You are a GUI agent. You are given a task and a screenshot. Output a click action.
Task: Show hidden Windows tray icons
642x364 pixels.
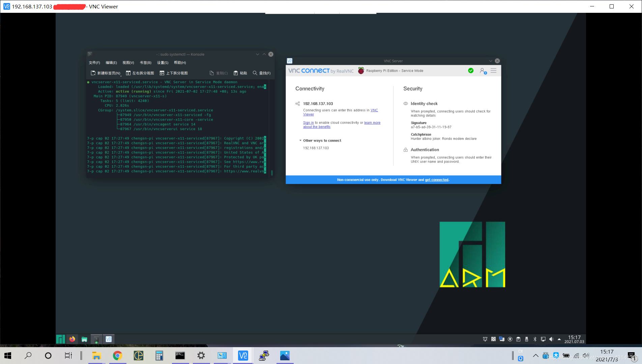[x=536, y=356]
